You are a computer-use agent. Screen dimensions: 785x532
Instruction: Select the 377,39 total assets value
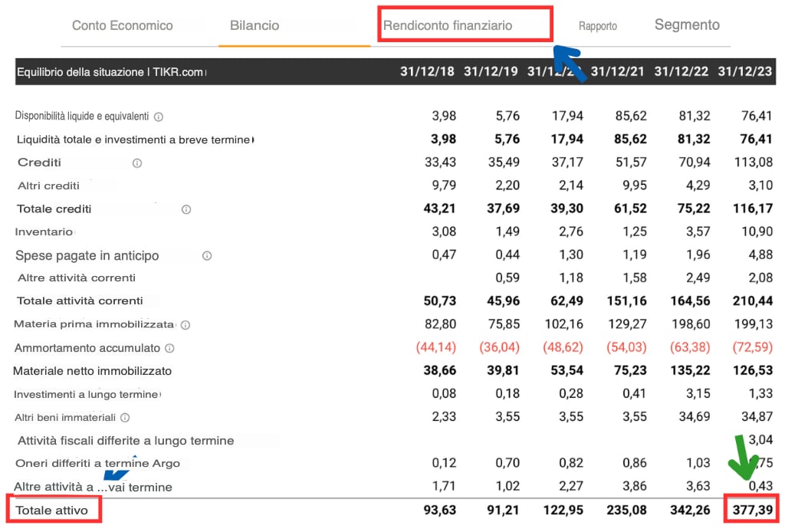[751, 510]
